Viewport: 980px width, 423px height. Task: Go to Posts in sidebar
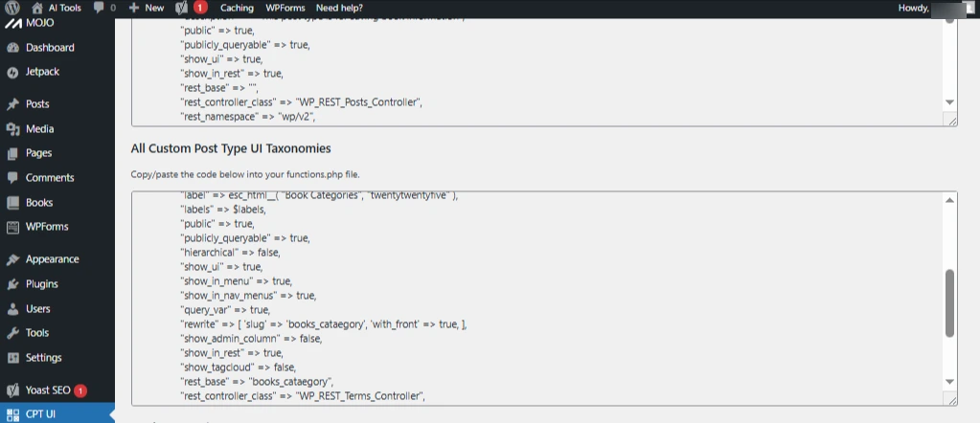coord(37,104)
